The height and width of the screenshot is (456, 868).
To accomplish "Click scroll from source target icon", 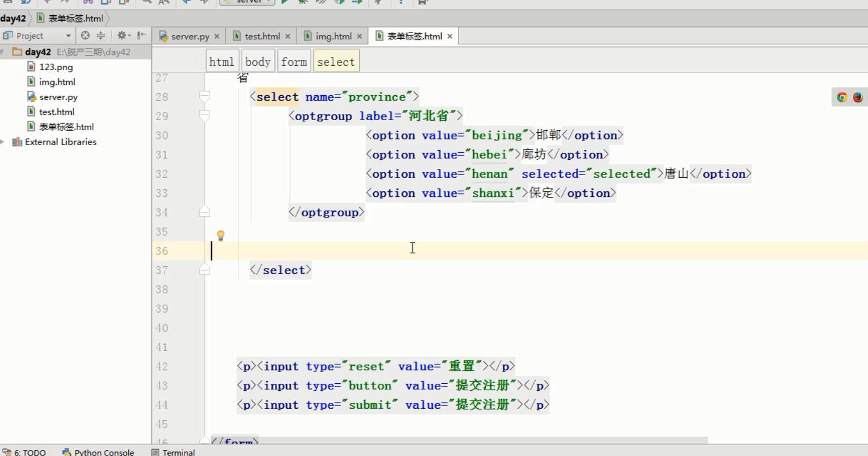I will click(x=85, y=36).
